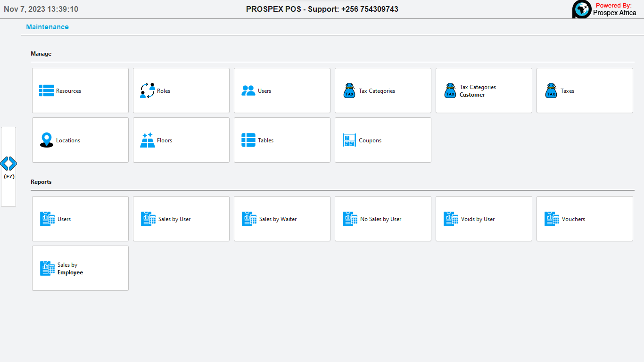
Task: Open the Voids by User report
Action: point(484,219)
